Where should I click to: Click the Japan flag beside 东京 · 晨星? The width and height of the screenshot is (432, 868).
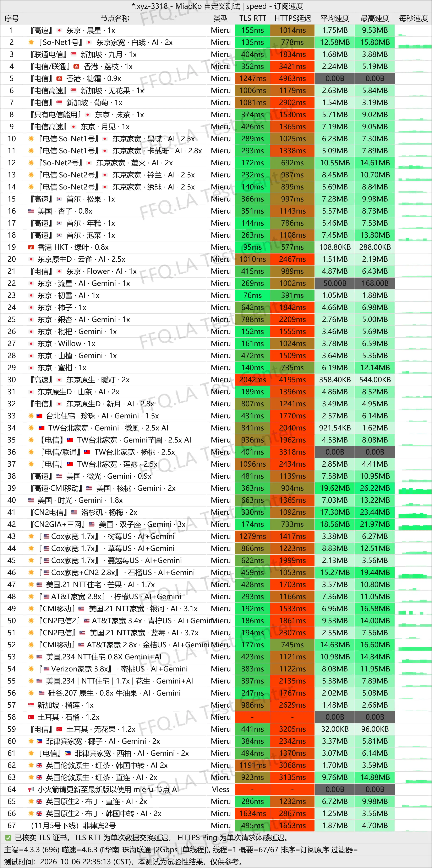(60, 30)
